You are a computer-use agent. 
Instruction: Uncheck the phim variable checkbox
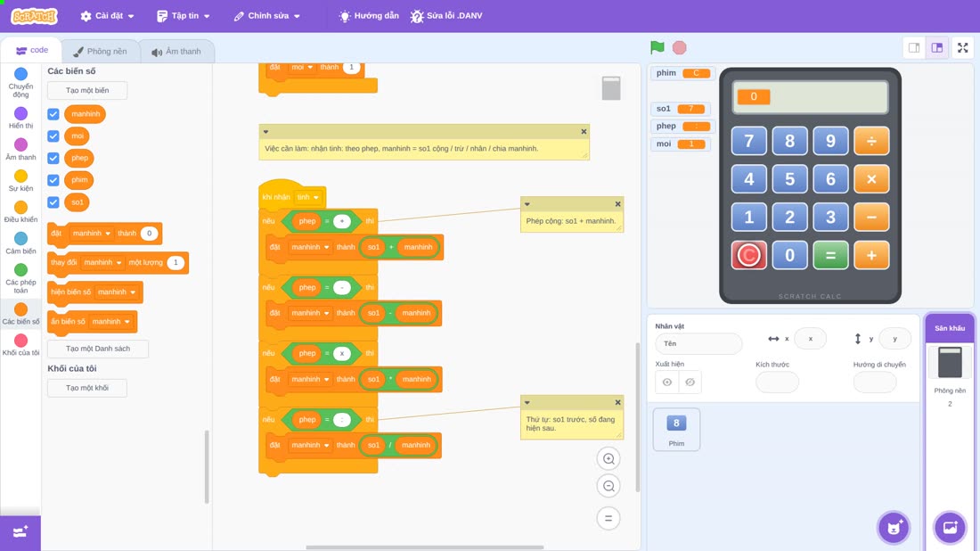53,180
